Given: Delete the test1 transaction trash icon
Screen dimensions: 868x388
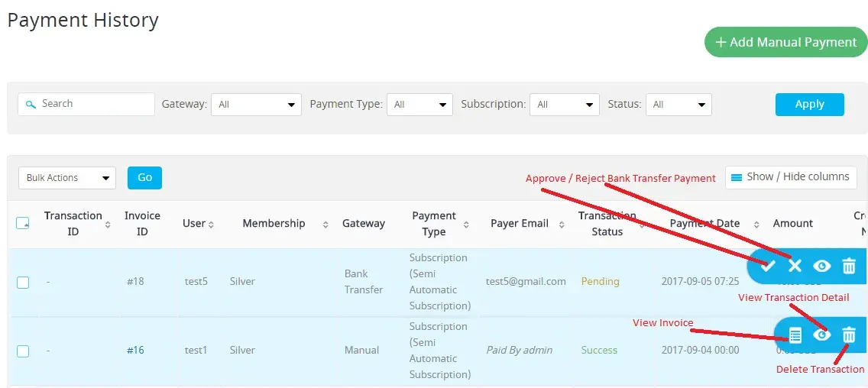Looking at the screenshot, I should coord(848,335).
